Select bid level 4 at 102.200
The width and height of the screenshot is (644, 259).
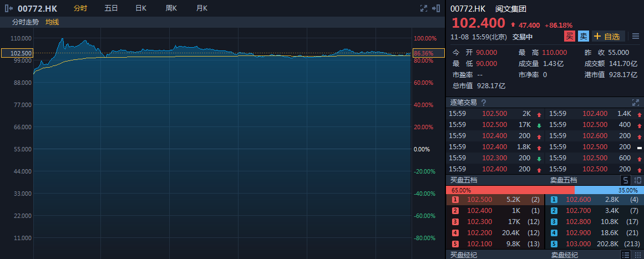[x=495, y=233]
